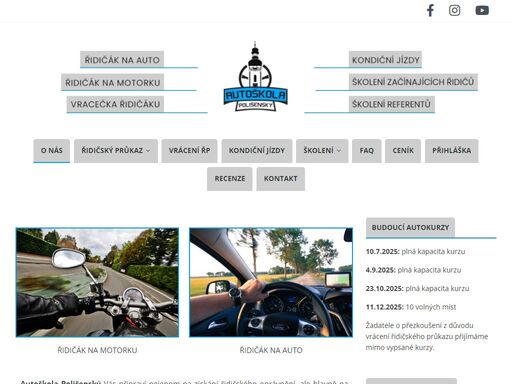Open Vracečka řidičáku header link

[x=115, y=104]
